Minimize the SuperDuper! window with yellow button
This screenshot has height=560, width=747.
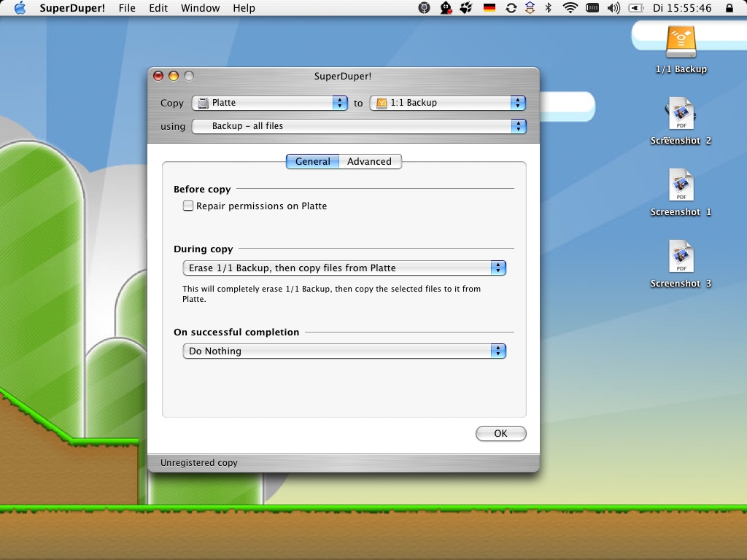174,76
